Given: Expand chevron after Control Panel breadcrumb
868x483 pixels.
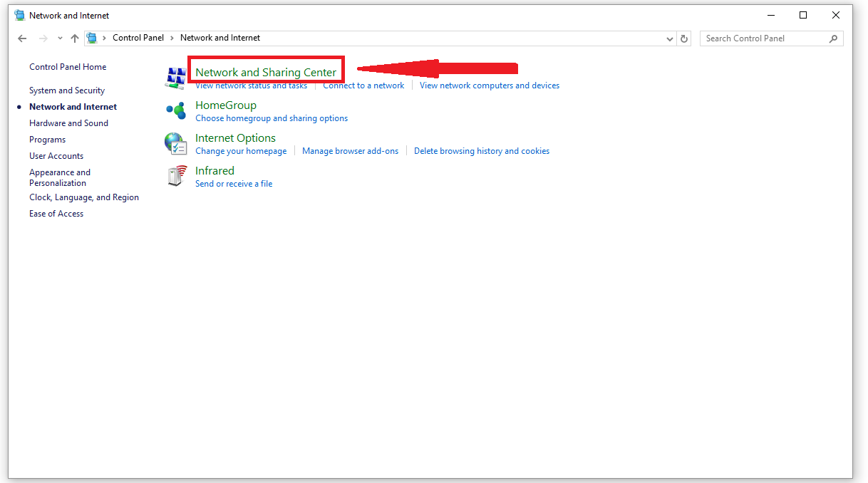Looking at the screenshot, I should (x=172, y=38).
